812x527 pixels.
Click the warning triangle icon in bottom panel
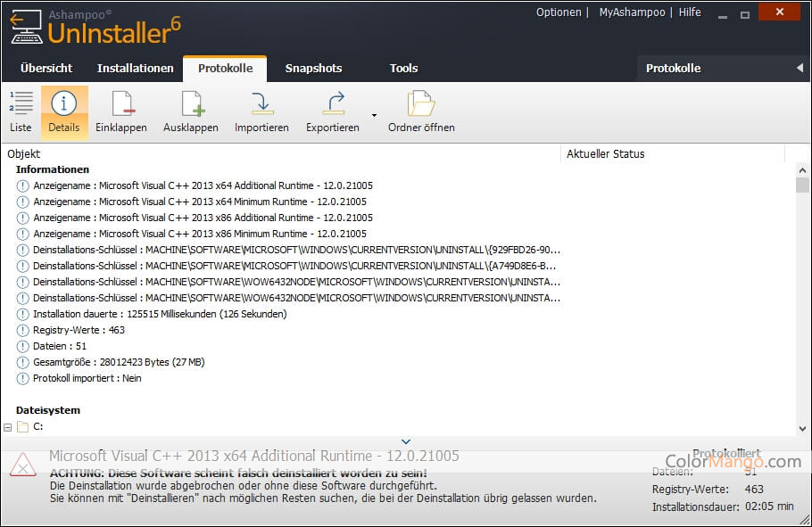tap(23, 464)
